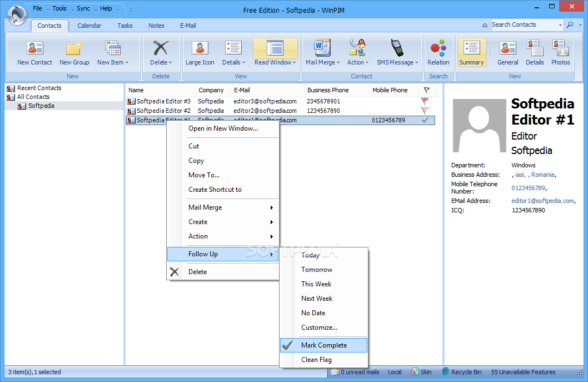Choose Clean Flag in submenu

[323, 360]
